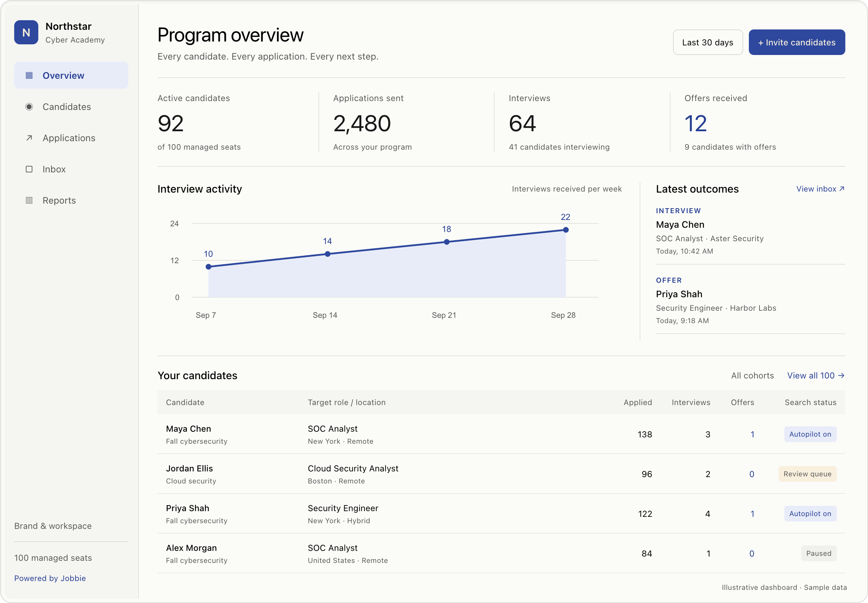Image resolution: width=868 pixels, height=603 pixels.
Task: Click the Powered by Jobbie link
Action: (50, 579)
